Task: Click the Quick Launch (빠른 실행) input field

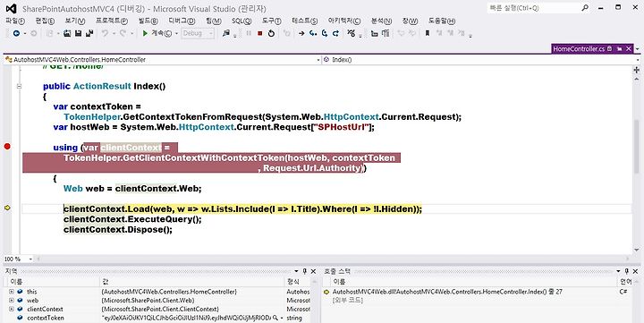Action: pyautogui.click(x=534, y=8)
